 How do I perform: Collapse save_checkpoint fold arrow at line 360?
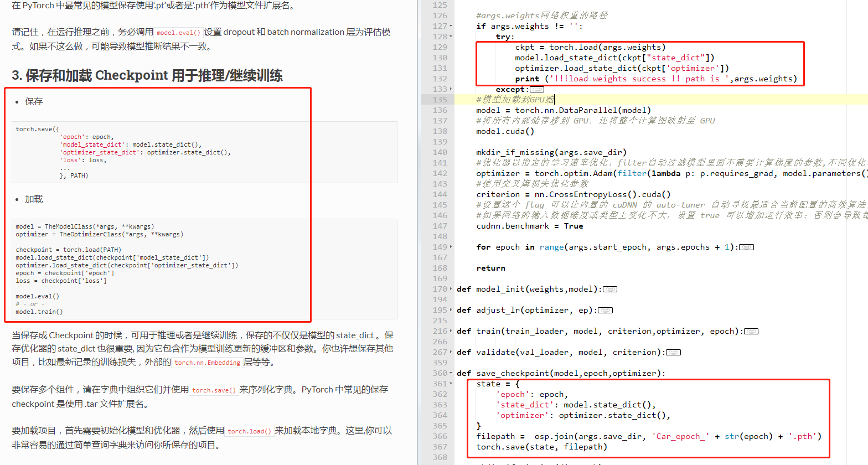tap(451, 373)
